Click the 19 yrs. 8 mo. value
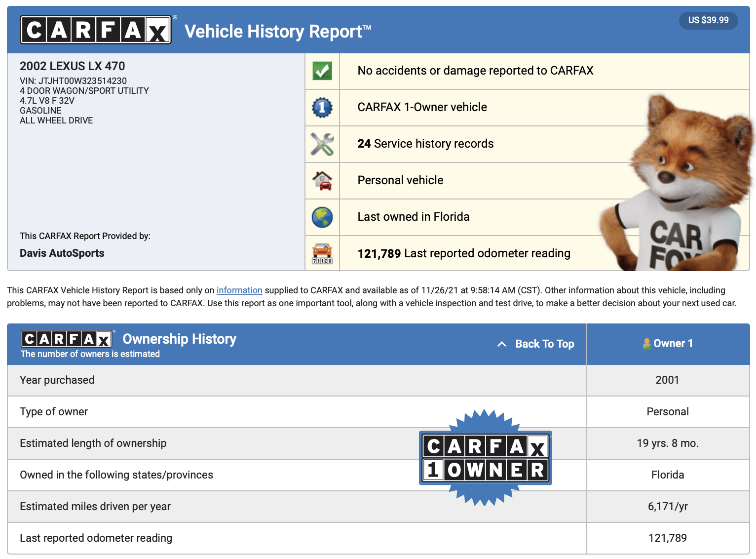This screenshot has height=559, width=756. click(668, 443)
